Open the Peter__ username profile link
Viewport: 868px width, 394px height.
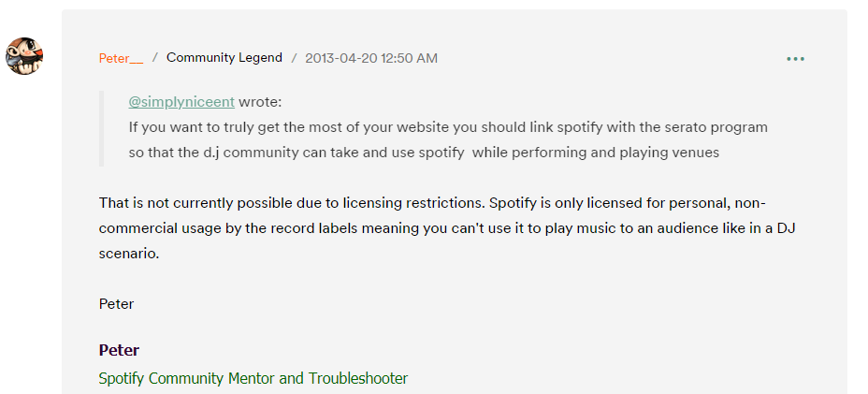pos(121,58)
